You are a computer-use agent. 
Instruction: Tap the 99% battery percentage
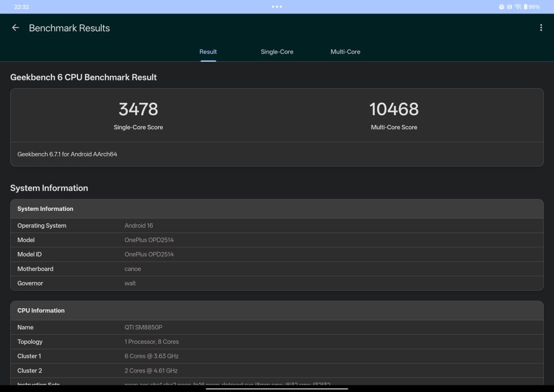pyautogui.click(x=534, y=6)
